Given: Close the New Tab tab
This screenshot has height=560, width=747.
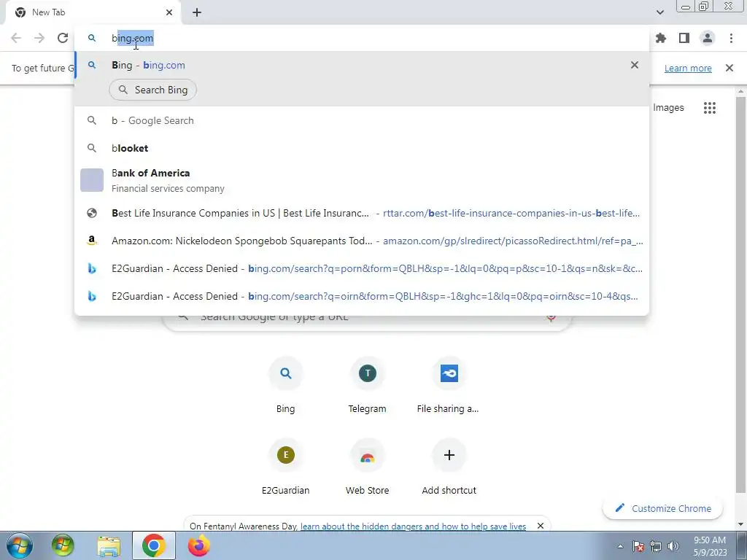Looking at the screenshot, I should (x=169, y=12).
